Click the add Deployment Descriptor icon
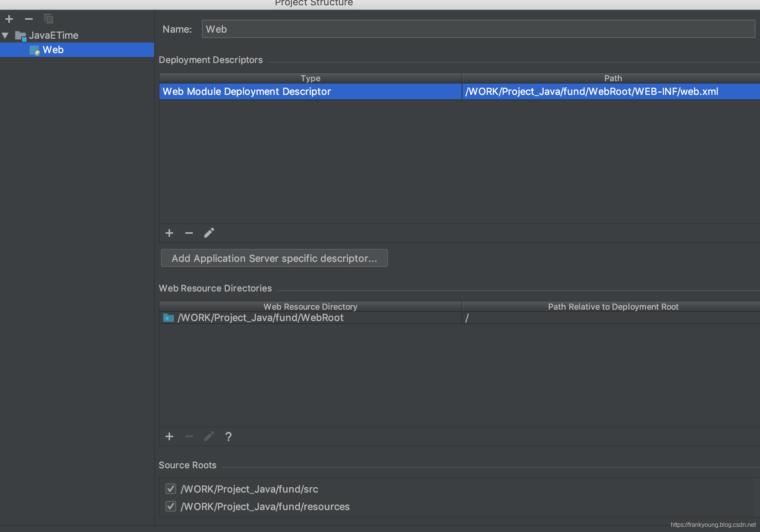Image resolution: width=760 pixels, height=532 pixels. pyautogui.click(x=169, y=233)
